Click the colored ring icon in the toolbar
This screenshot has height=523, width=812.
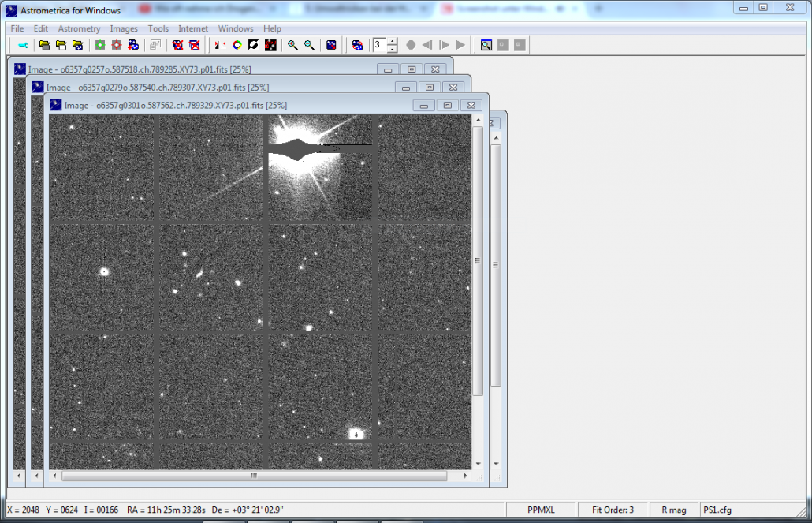[x=237, y=45]
